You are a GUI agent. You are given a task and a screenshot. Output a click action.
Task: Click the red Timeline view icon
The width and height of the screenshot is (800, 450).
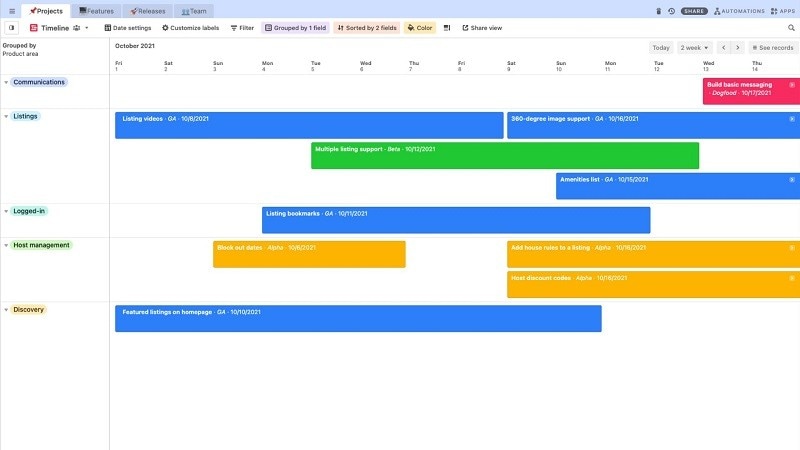click(x=34, y=28)
